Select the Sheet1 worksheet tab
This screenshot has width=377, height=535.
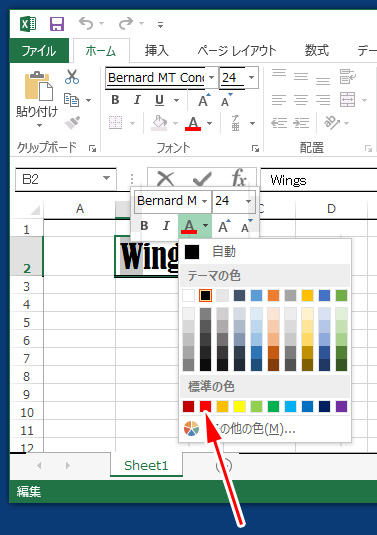point(146,465)
